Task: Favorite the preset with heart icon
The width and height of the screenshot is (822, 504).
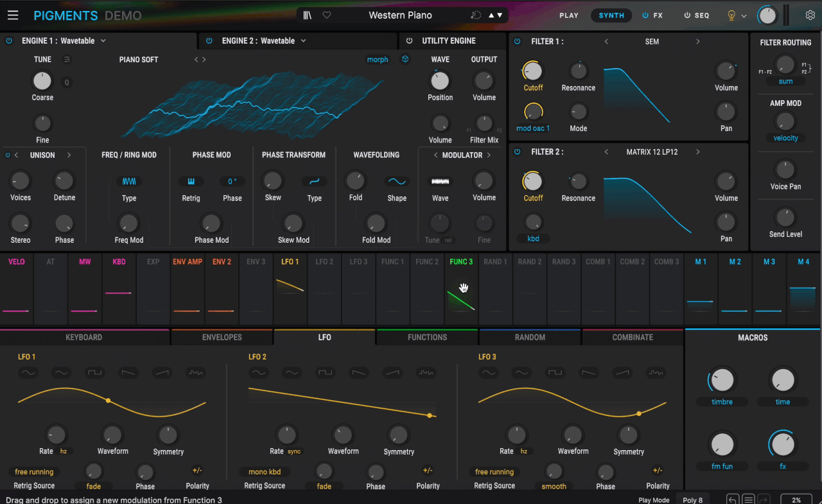Action: 327,15
